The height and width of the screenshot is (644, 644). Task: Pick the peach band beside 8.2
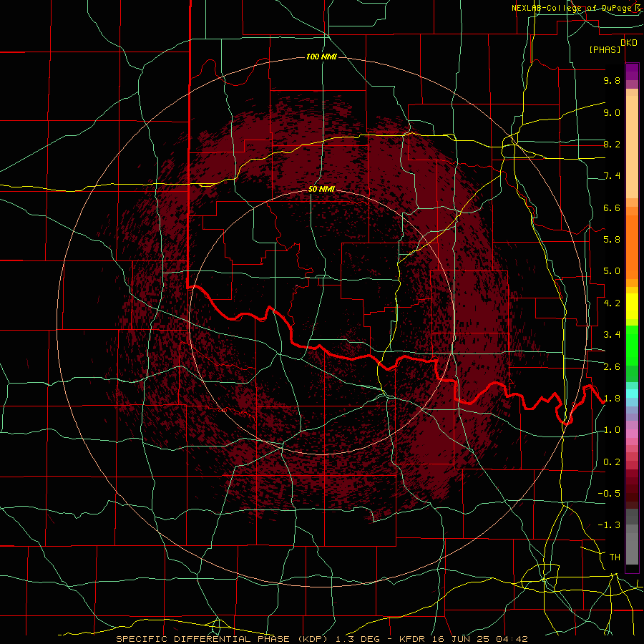pos(632,147)
